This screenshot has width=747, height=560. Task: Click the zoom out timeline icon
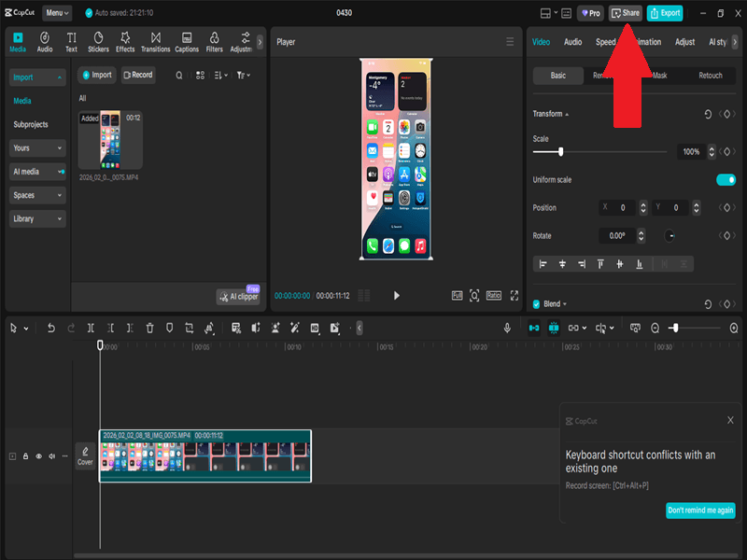tap(655, 329)
